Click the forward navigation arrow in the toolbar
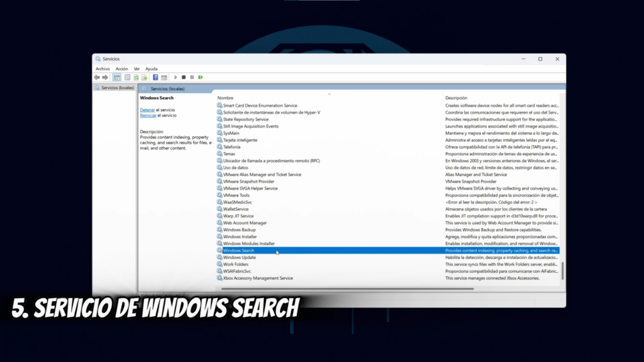The image size is (644, 362). [x=104, y=77]
